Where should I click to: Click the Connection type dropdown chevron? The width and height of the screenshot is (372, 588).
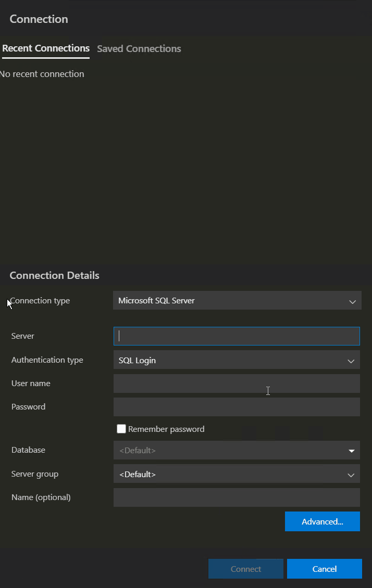click(x=351, y=300)
